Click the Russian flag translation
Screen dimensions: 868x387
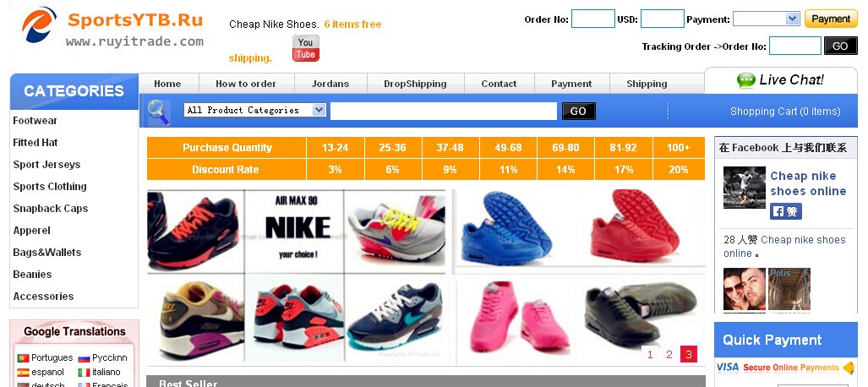point(84,357)
